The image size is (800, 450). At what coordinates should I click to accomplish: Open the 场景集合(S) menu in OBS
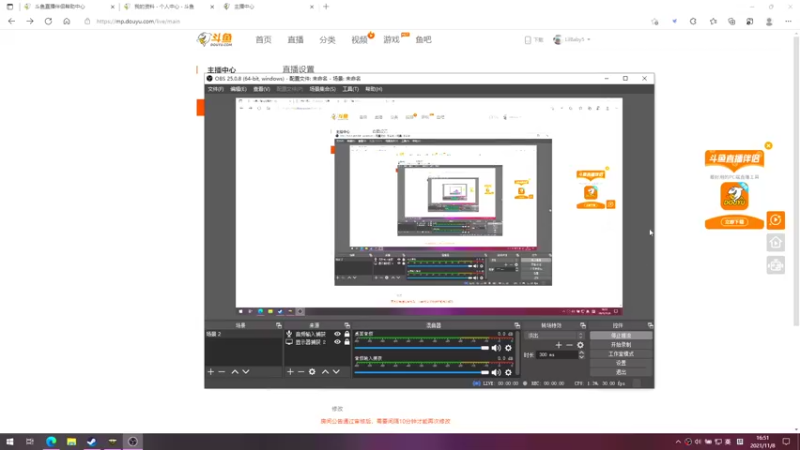pyautogui.click(x=322, y=89)
